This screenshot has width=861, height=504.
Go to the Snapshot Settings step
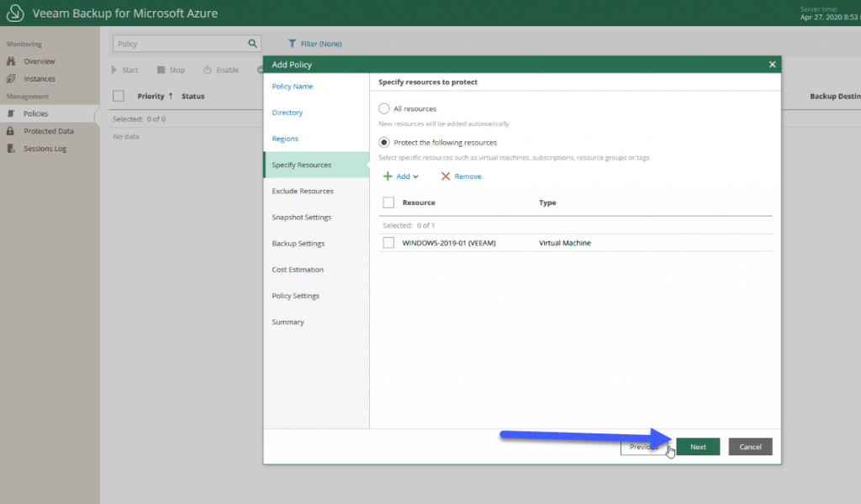302,218
